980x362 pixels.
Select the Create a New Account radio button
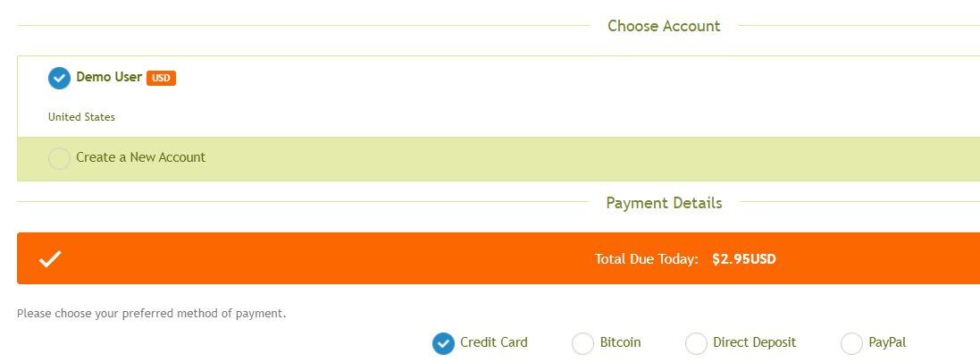click(x=59, y=158)
